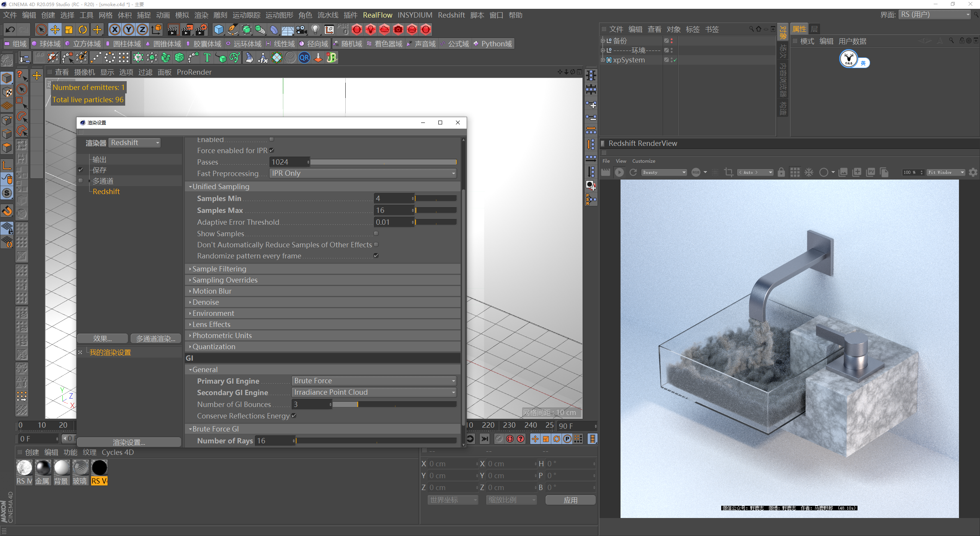The height and width of the screenshot is (536, 980).
Task: Select the Python域 field button
Action: click(x=493, y=44)
